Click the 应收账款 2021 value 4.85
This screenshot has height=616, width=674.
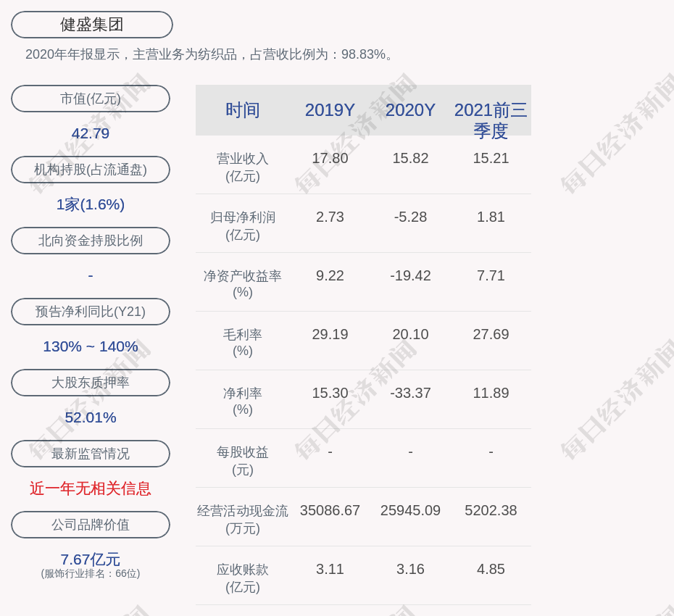[491, 569]
